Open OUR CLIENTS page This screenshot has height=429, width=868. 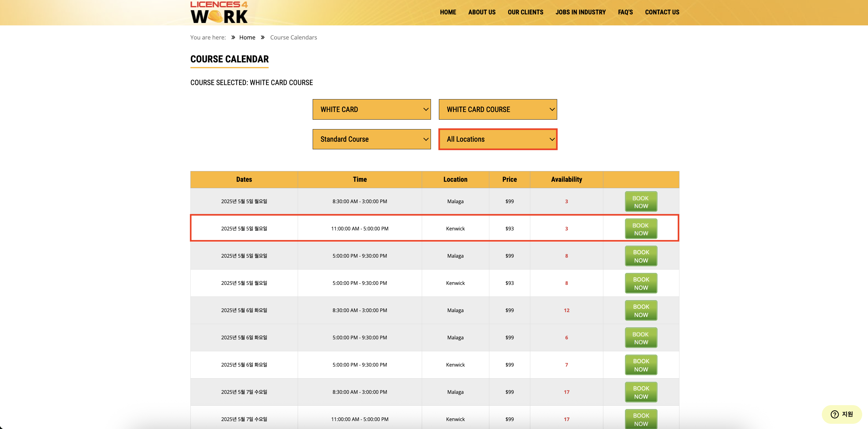(525, 12)
